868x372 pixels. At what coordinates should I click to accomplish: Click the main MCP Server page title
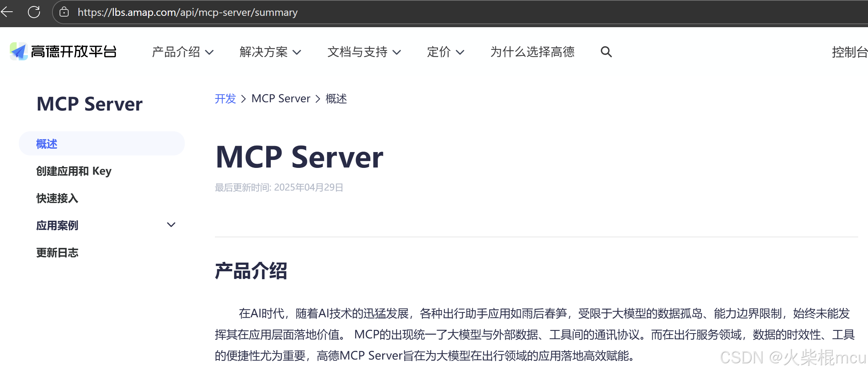[x=299, y=157]
